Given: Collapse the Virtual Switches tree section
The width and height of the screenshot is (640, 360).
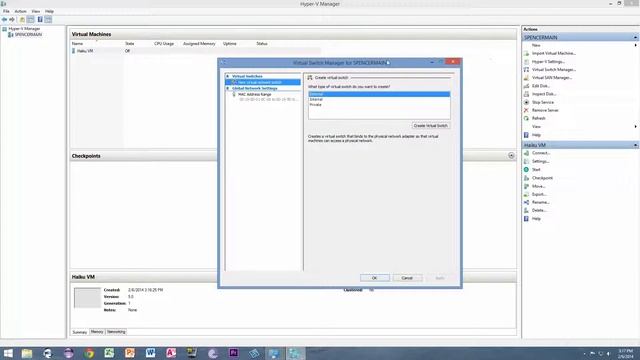Looking at the screenshot, I should (x=228, y=76).
